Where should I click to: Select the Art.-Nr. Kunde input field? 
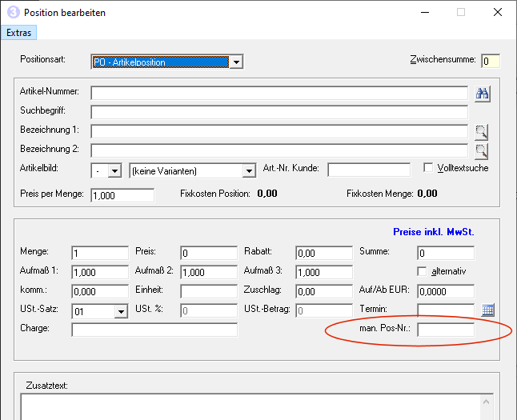pos(369,170)
